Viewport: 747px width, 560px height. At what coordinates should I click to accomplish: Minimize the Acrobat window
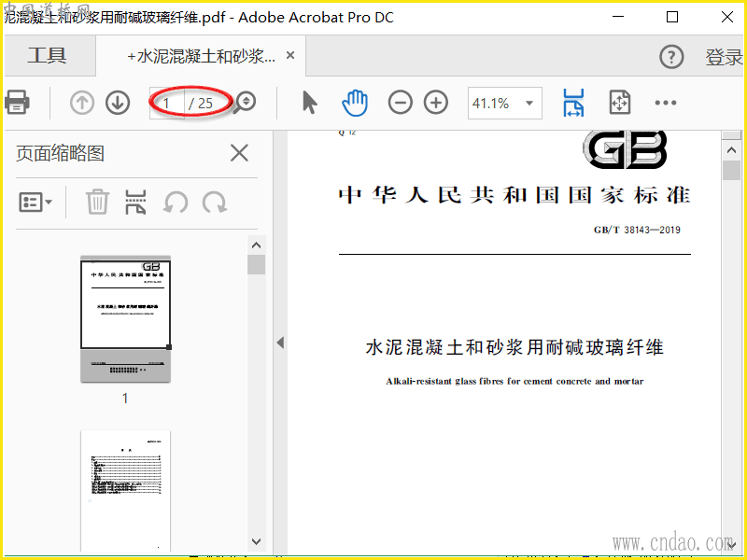pos(618,18)
